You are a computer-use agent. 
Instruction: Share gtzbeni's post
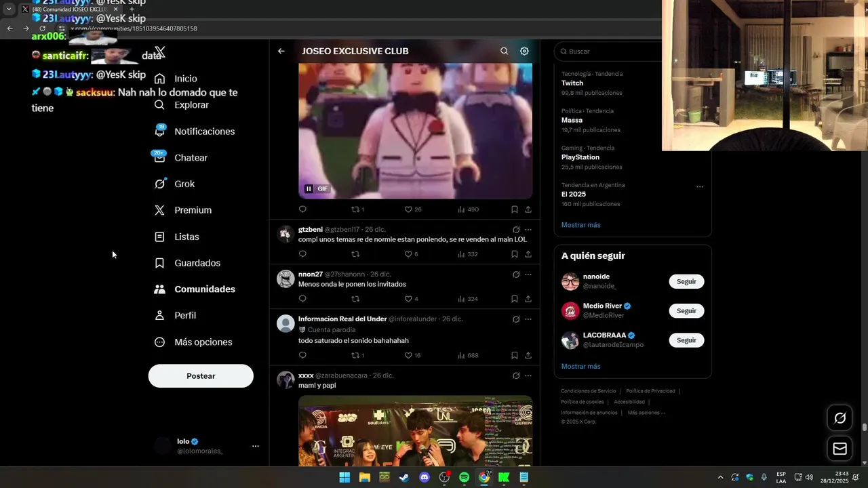point(528,254)
